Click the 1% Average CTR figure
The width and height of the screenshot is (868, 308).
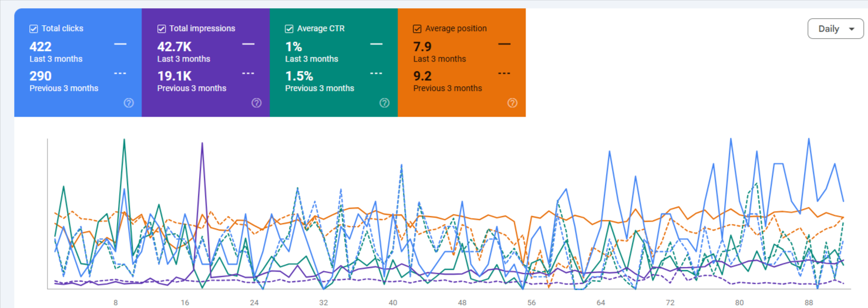[x=294, y=47]
